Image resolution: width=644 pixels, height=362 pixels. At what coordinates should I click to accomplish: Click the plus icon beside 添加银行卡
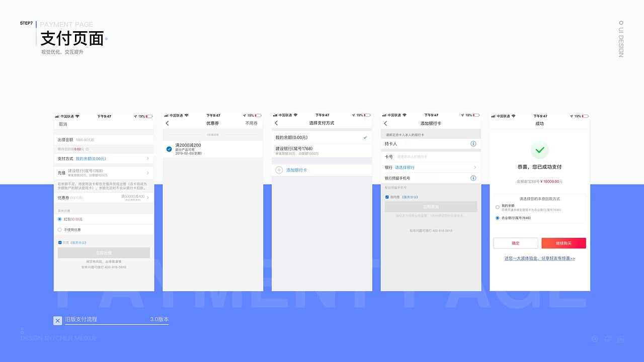(x=279, y=170)
